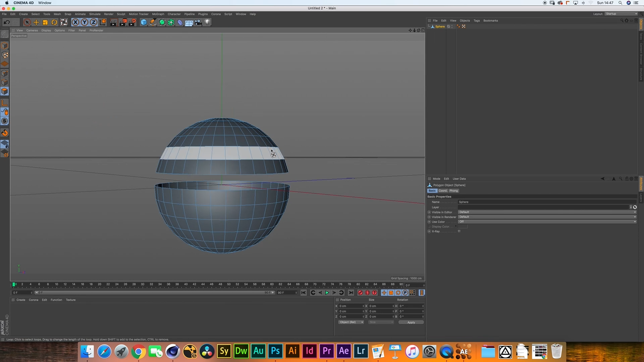Open the MoGraph menu

click(x=158, y=14)
